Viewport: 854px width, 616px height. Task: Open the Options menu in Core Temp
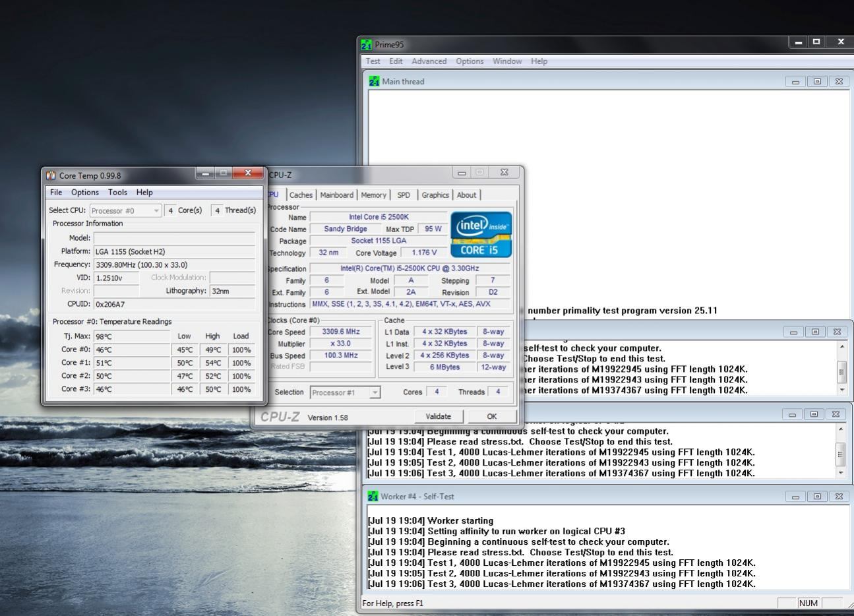pyautogui.click(x=85, y=193)
